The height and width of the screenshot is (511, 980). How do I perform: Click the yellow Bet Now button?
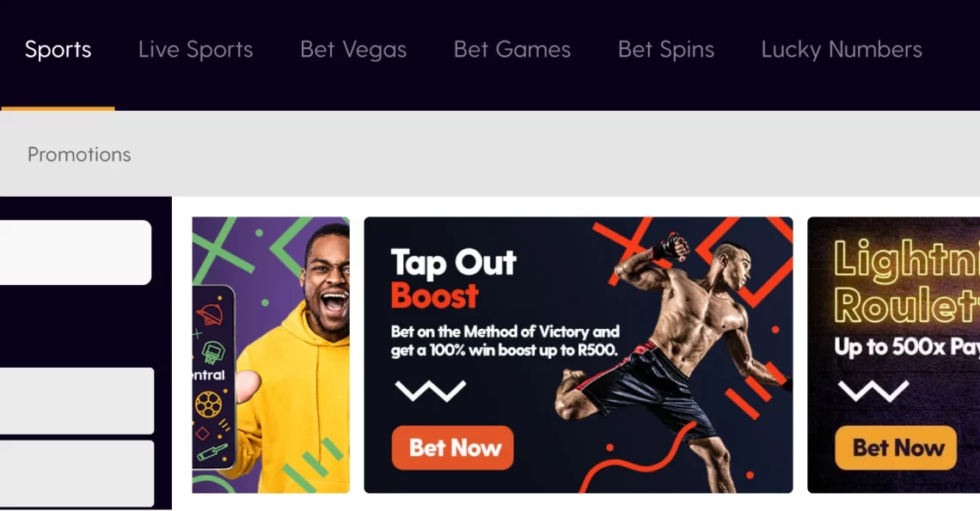pyautogui.click(x=896, y=448)
